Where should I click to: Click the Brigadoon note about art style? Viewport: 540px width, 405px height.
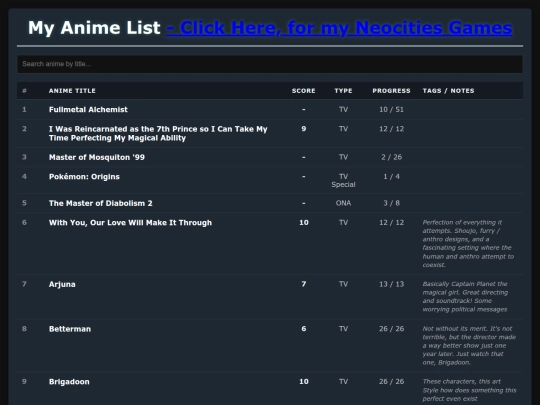click(x=469, y=390)
